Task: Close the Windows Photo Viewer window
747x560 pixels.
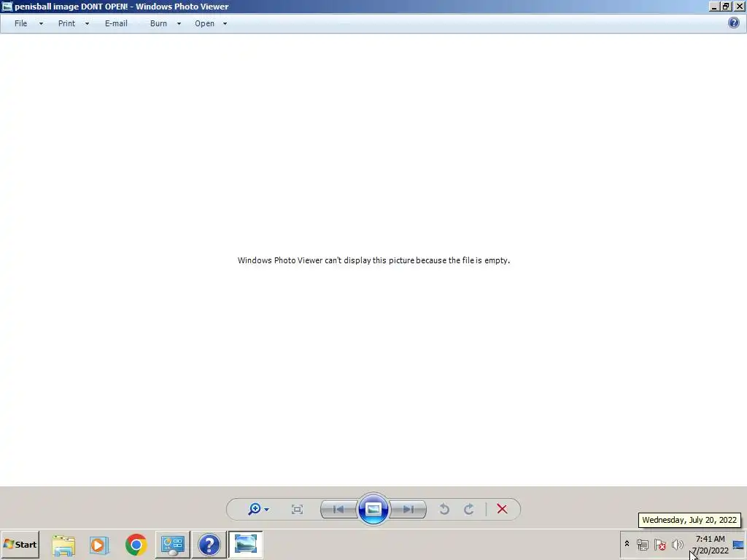Action: (740, 6)
